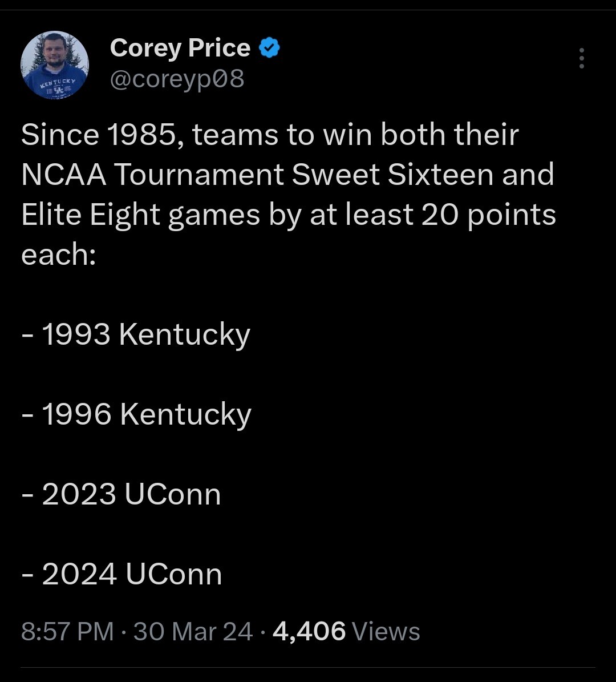Click the 4,406 view count number
616x682 pixels.
pos(309,632)
